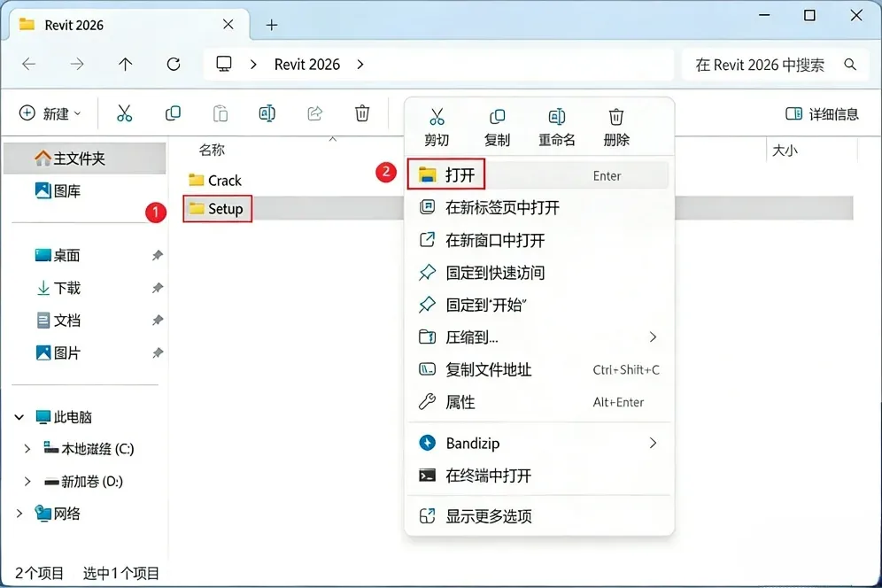Click 删除 in the context menu
This screenshot has height=588, width=882.
[616, 128]
